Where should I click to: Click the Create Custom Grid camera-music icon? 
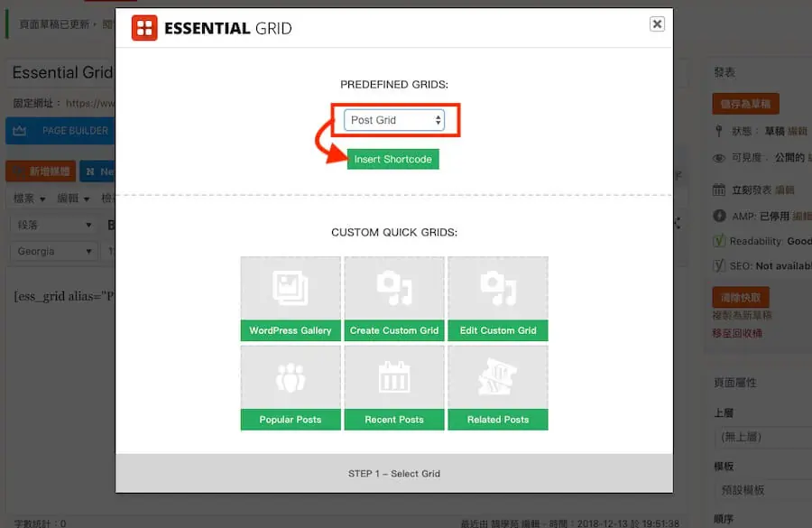click(394, 289)
